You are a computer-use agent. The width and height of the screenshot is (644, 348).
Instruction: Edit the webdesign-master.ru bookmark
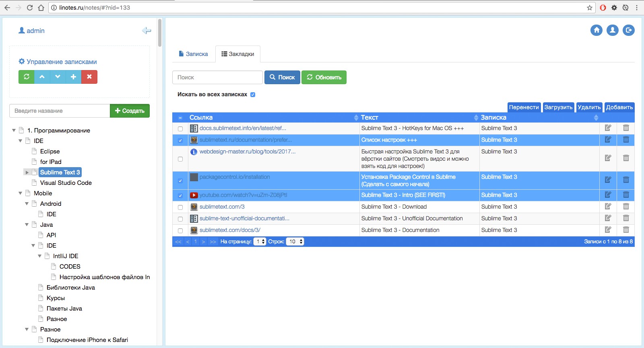pos(608,158)
